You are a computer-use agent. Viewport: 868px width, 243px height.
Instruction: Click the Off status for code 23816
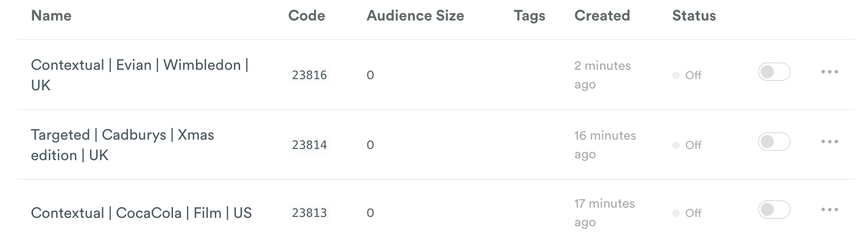click(x=687, y=75)
